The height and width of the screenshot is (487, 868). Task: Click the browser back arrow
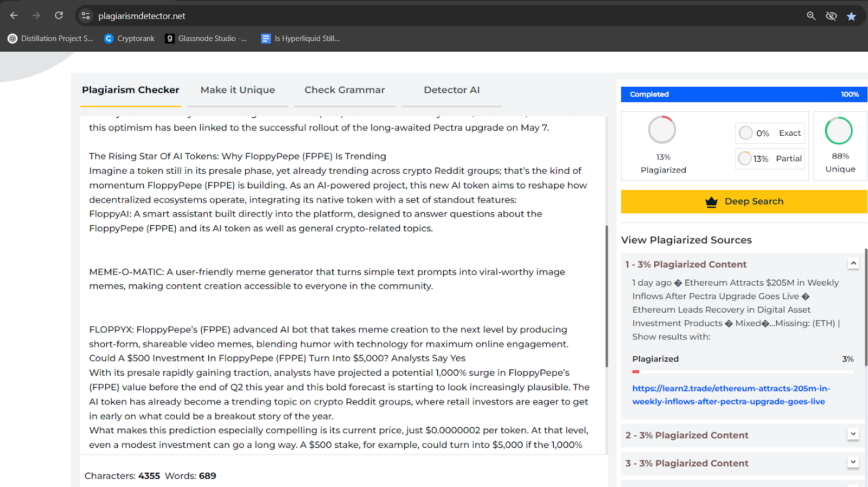point(14,16)
